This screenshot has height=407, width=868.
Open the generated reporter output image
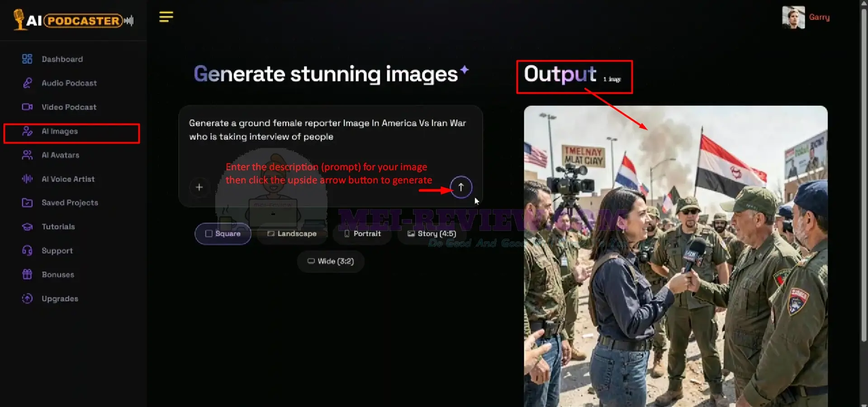[x=676, y=256]
